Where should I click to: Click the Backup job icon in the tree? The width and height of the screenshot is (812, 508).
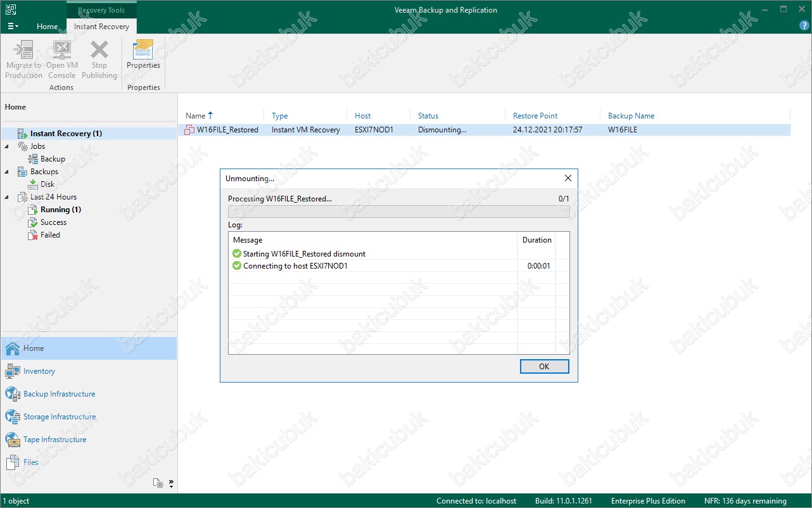(33, 159)
